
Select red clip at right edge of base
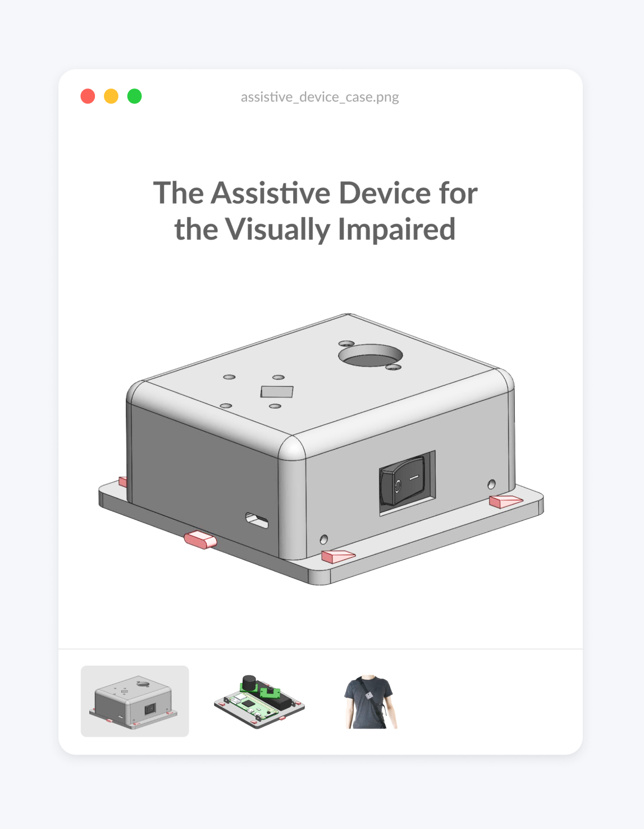505,501
